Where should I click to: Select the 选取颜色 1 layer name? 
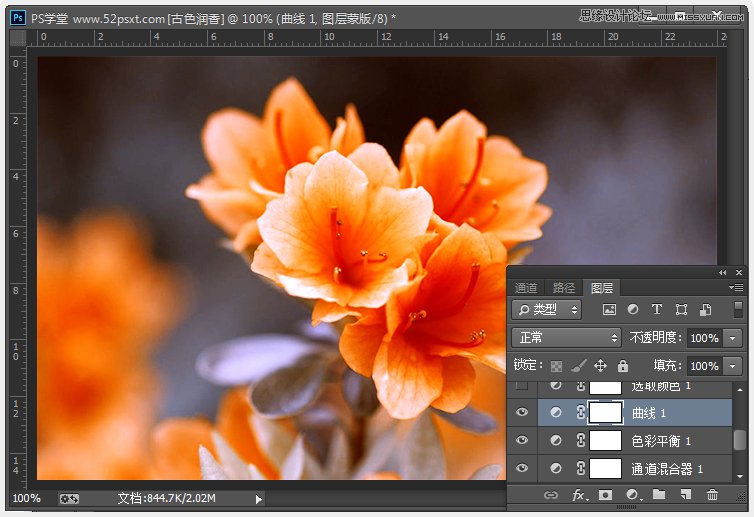661,386
